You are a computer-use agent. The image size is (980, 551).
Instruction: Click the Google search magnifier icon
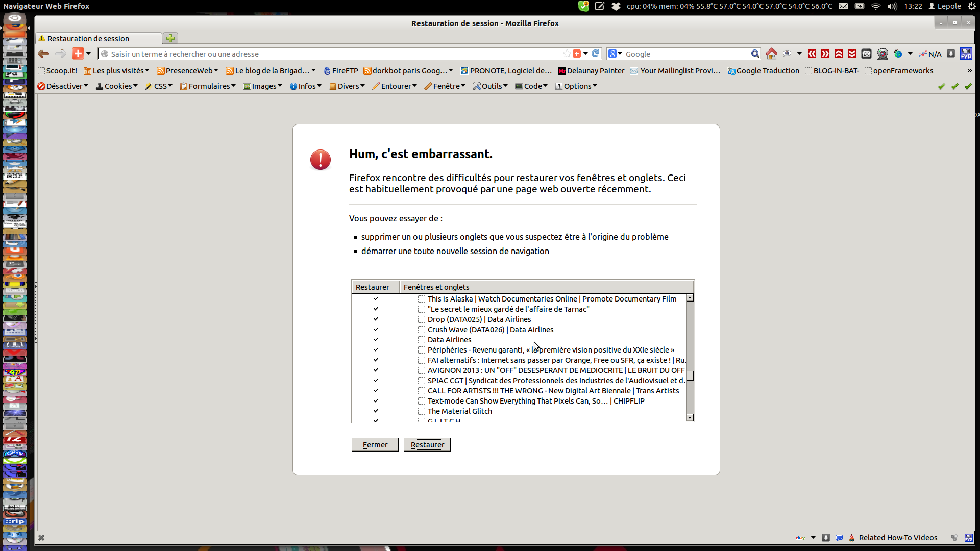pos(755,54)
